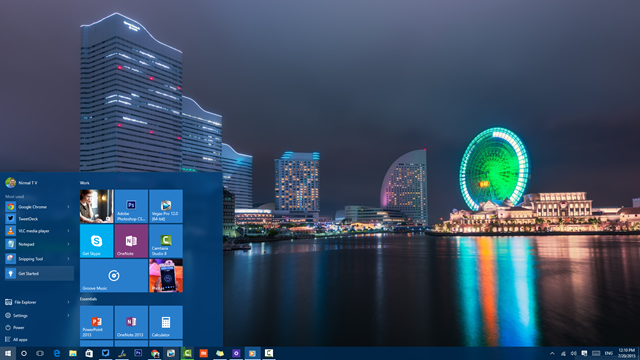Open the Nirmal TV user account menu
The image size is (640, 360).
(22, 182)
